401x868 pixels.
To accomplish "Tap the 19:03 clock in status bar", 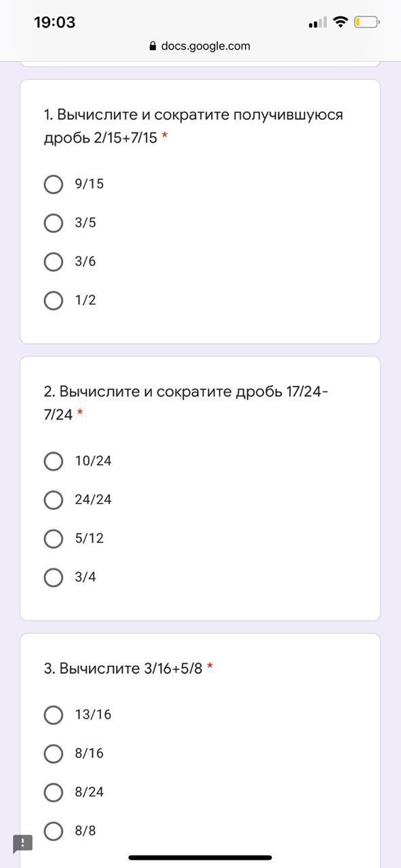I will [55, 22].
